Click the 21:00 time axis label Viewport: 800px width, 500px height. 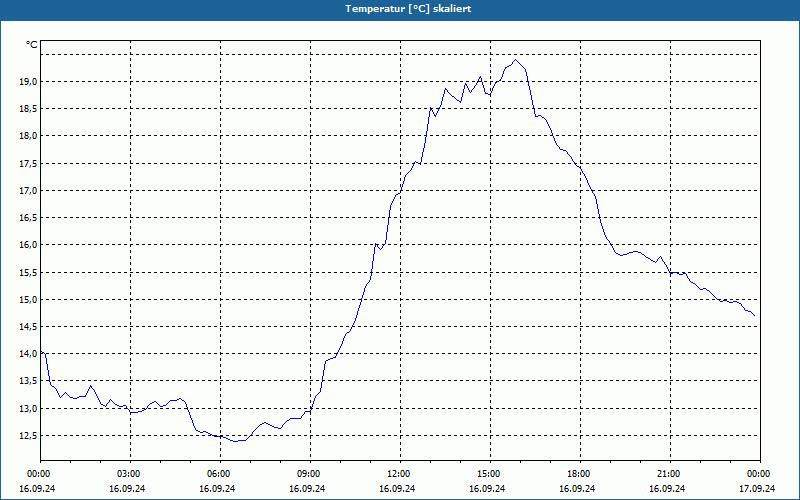[670, 474]
